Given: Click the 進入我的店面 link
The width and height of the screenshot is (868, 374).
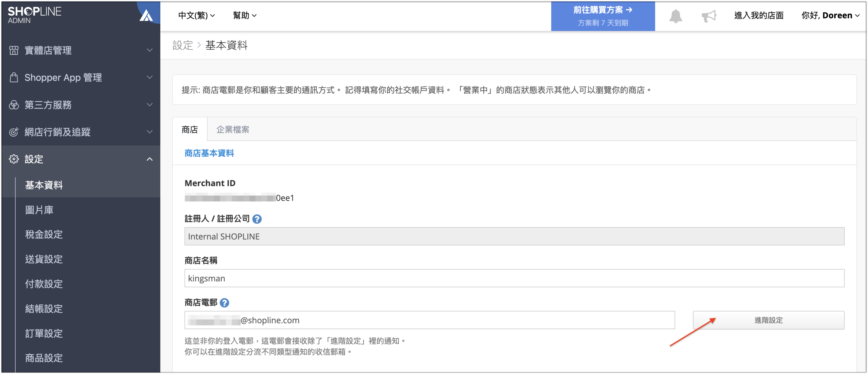Looking at the screenshot, I should click(x=758, y=15).
